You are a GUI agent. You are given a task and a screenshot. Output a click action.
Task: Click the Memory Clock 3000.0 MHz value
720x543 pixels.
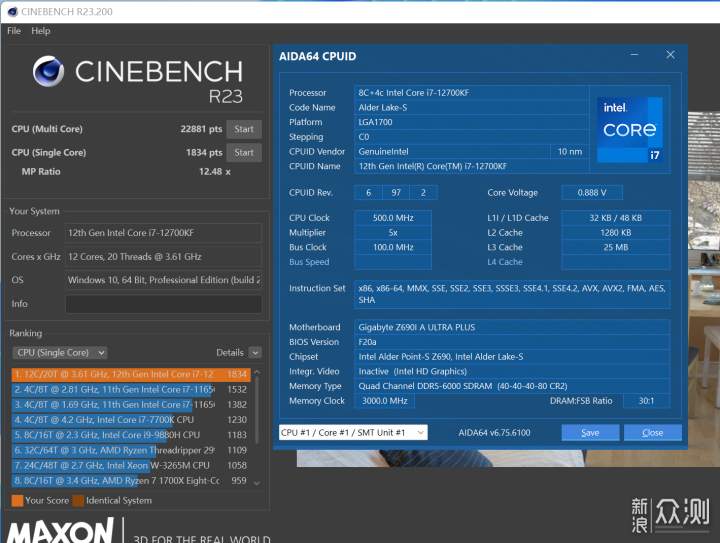[385, 401]
